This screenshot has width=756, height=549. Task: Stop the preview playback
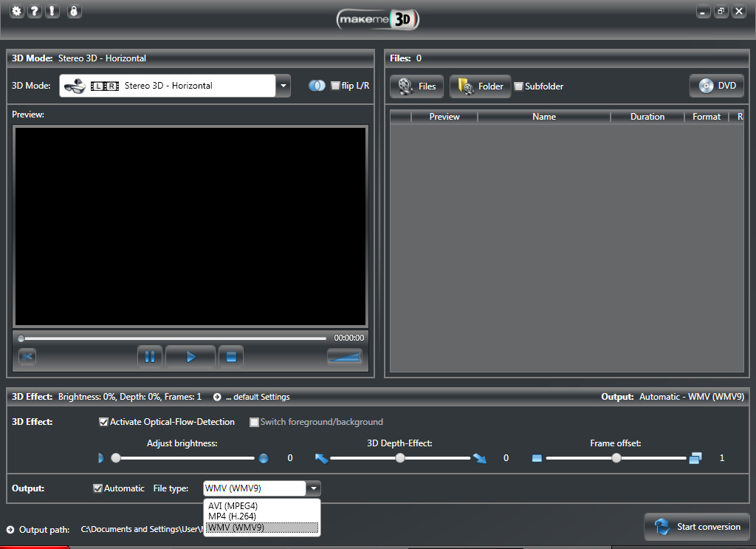(231, 357)
